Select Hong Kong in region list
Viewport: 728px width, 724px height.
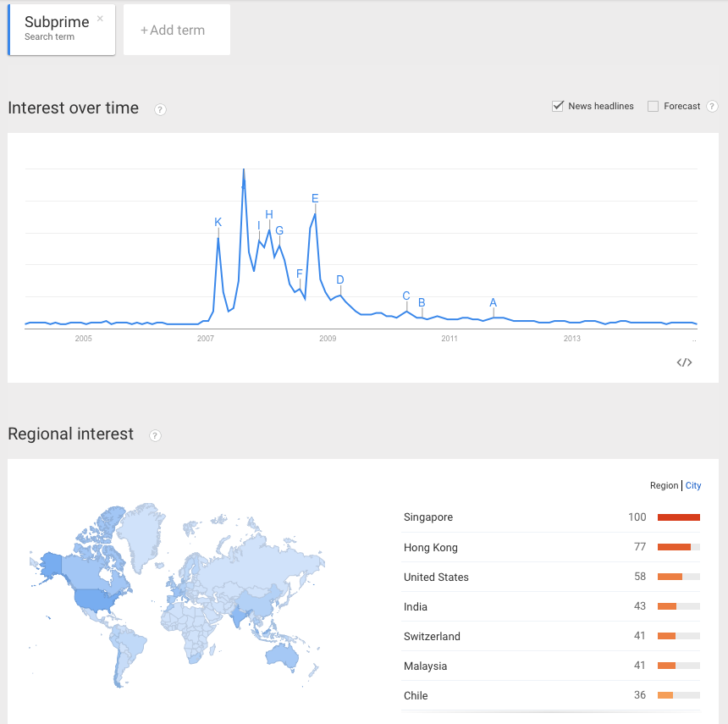pos(431,547)
